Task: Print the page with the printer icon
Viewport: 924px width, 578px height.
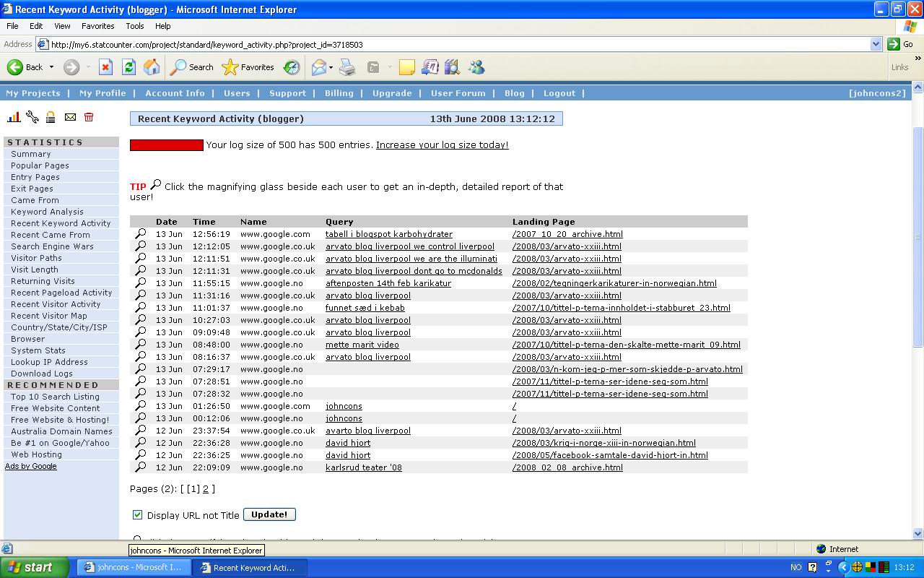Action: (x=347, y=67)
